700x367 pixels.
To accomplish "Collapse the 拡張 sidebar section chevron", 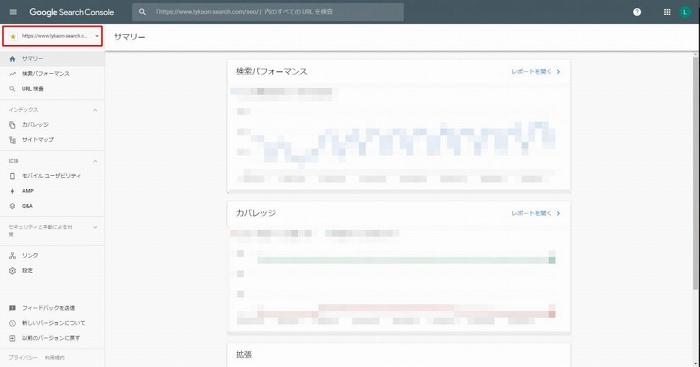I will (x=95, y=161).
